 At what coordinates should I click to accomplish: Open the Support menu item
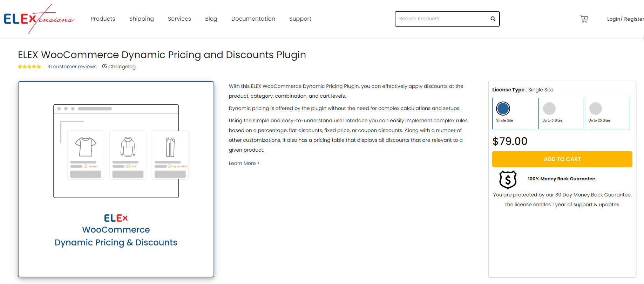click(300, 19)
